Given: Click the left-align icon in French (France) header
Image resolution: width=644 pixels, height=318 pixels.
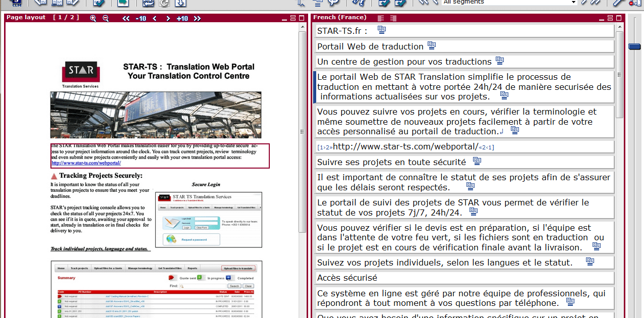Looking at the screenshot, I should [x=381, y=18].
